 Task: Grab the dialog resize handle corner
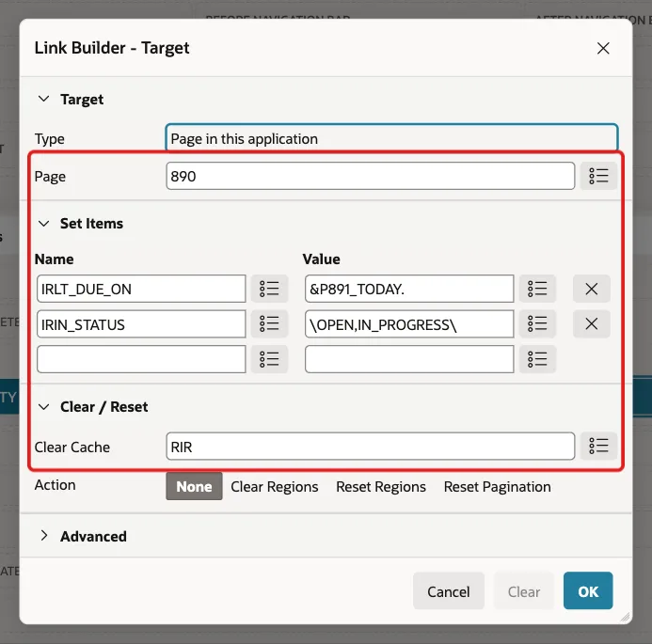[x=625, y=618]
